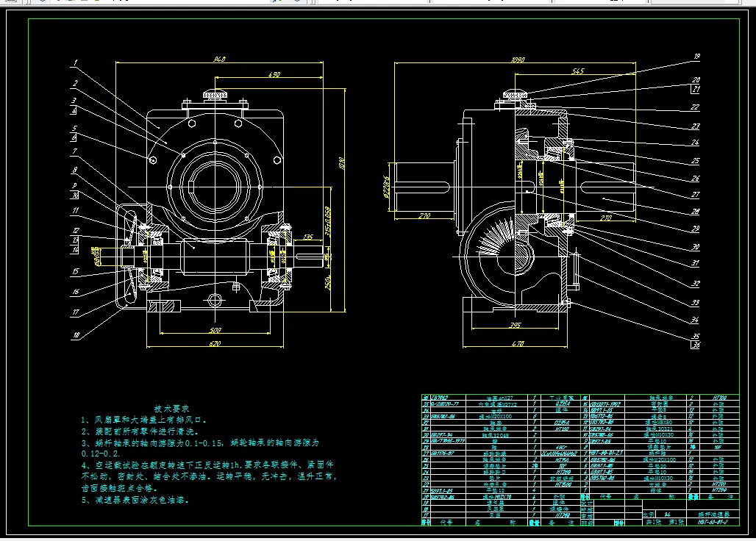The image size is (756, 541).
Task: Click leader label 8 beside the left view
Action: point(74,170)
